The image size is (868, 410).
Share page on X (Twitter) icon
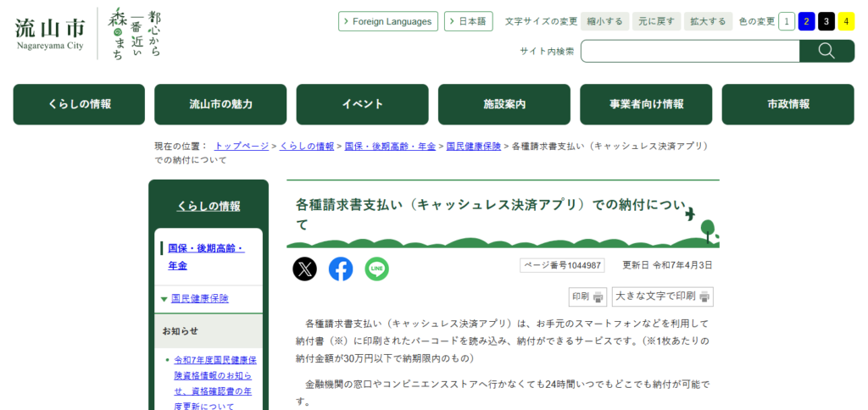[x=304, y=269]
